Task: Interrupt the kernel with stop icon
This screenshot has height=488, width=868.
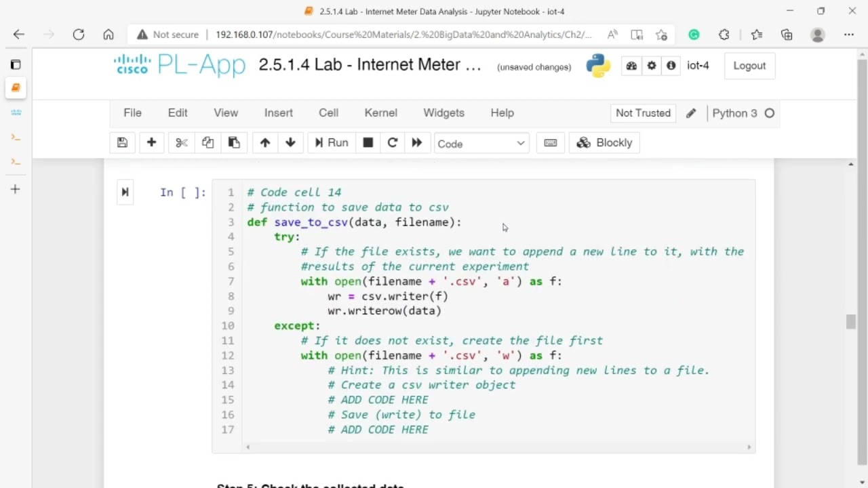Action: [368, 143]
